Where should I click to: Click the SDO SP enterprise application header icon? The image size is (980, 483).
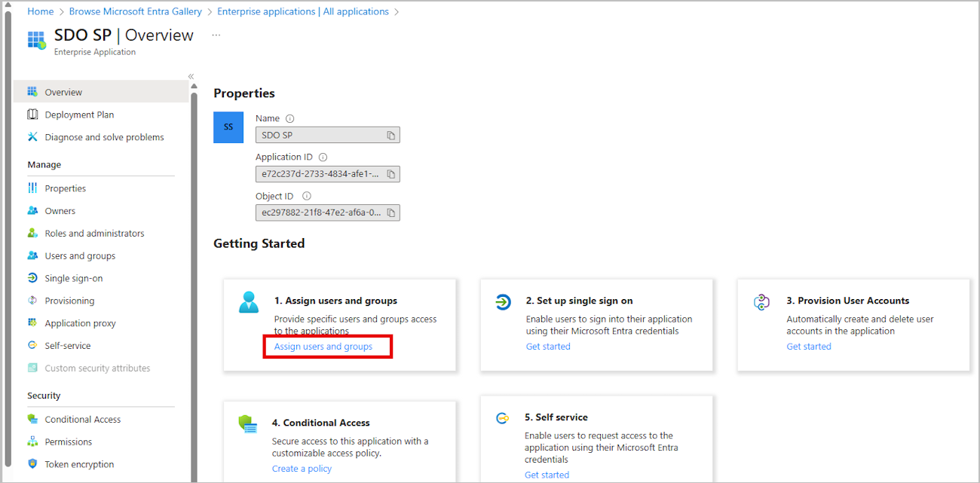pyautogui.click(x=37, y=40)
